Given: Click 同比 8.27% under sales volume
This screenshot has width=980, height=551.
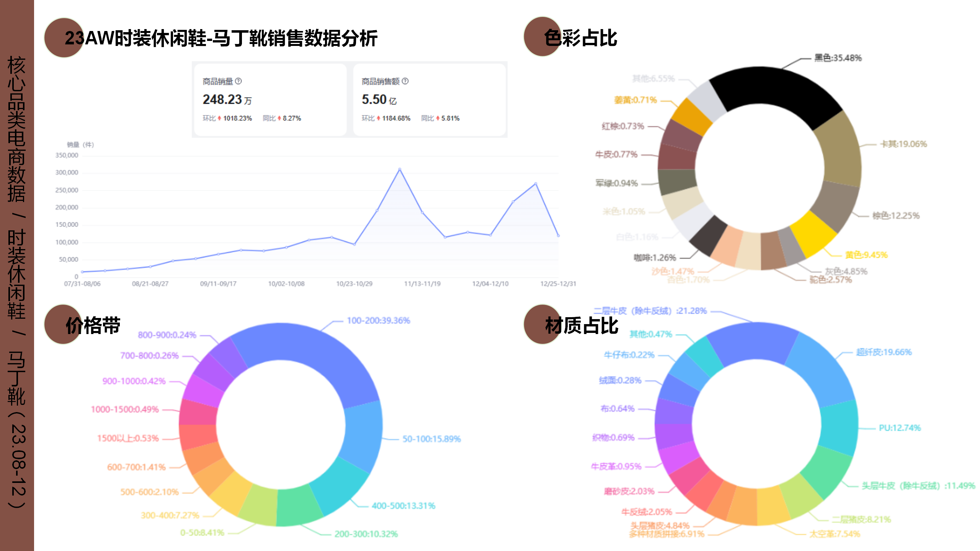Looking at the screenshot, I should [x=282, y=118].
